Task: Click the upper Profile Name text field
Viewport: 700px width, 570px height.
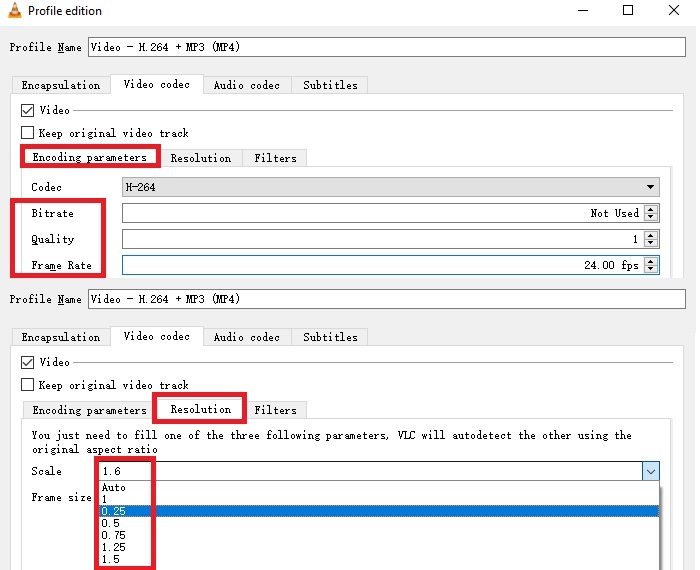Action: coord(387,47)
